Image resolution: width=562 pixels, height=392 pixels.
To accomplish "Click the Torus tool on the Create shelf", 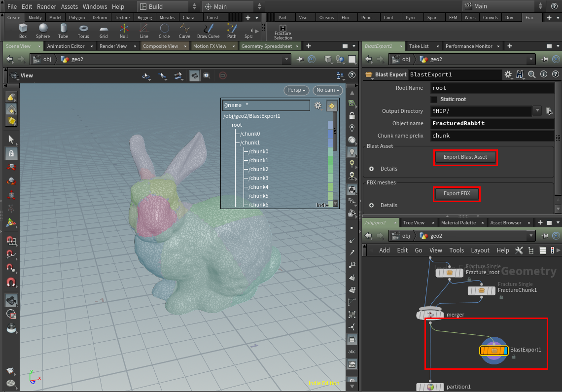I will pos(83,31).
